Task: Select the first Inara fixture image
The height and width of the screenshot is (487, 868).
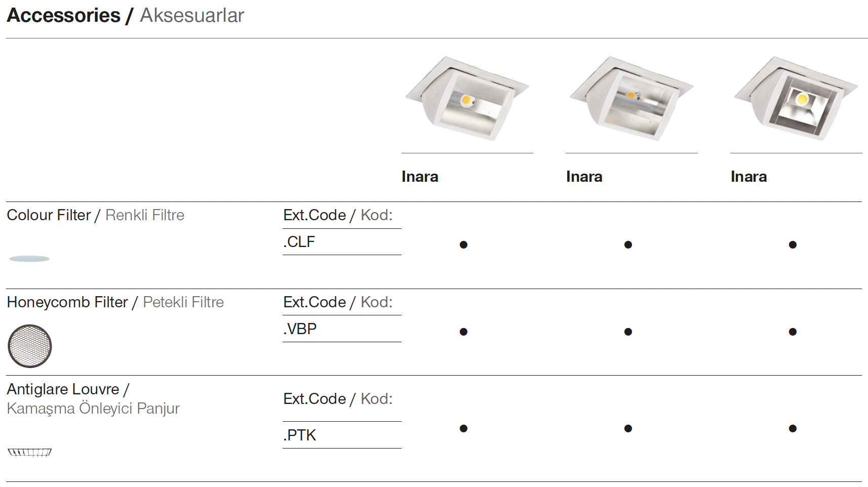Action: coord(467,99)
